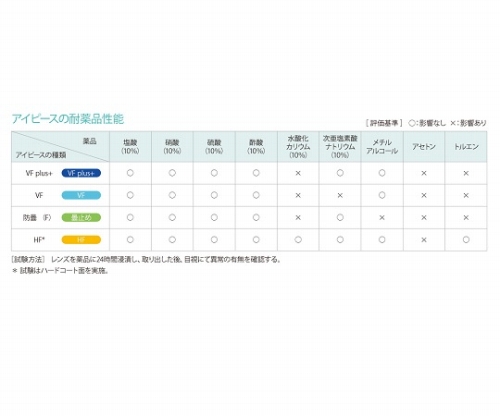Click the X mark for 防曇 under メチルアルコール
The width and height of the screenshot is (500, 416).
click(382, 218)
